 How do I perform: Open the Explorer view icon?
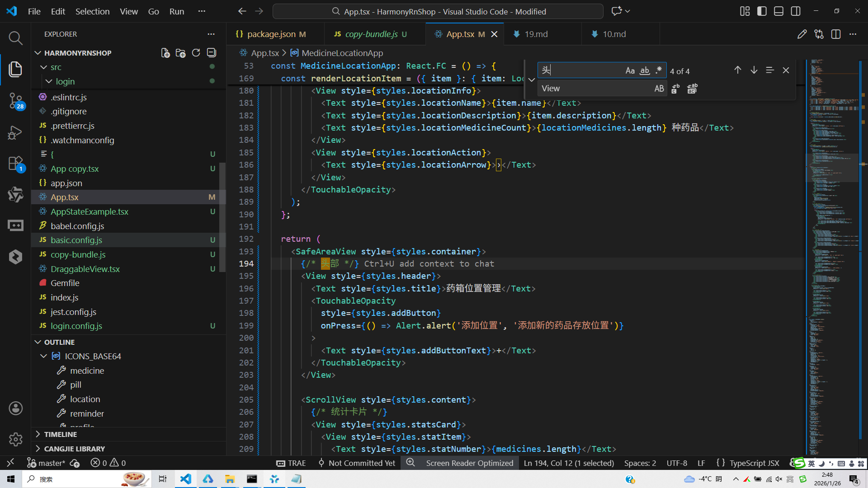(x=15, y=69)
